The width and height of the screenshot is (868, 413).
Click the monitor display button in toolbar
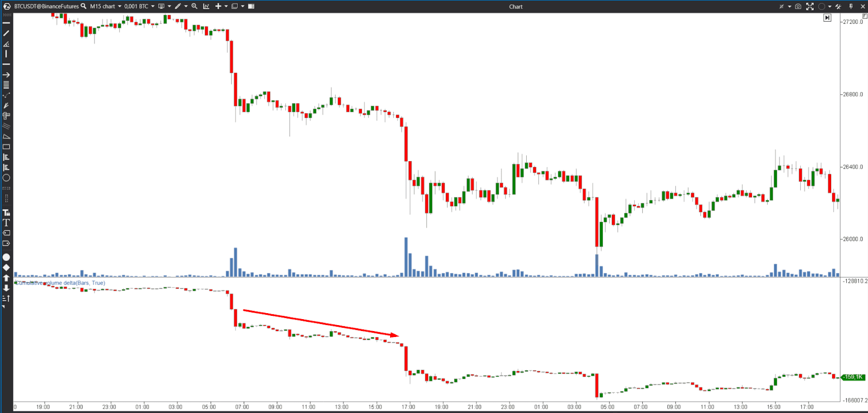coord(161,6)
